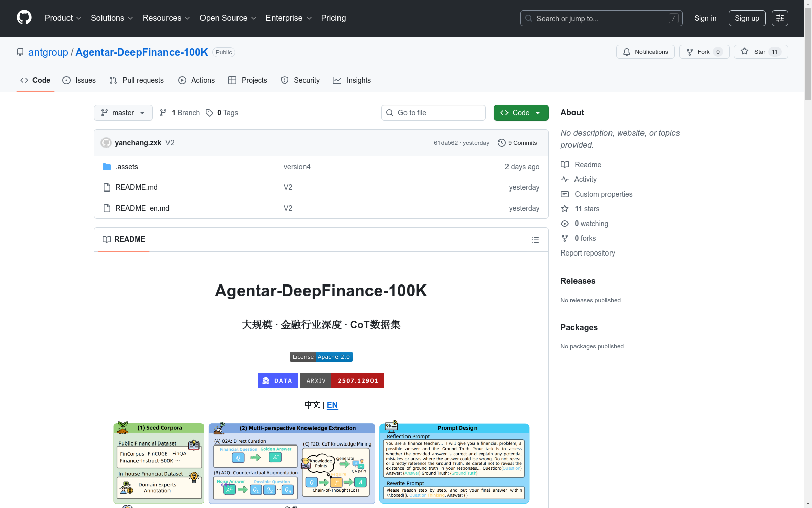
Task: Open the Releases heading link
Action: [578, 281]
